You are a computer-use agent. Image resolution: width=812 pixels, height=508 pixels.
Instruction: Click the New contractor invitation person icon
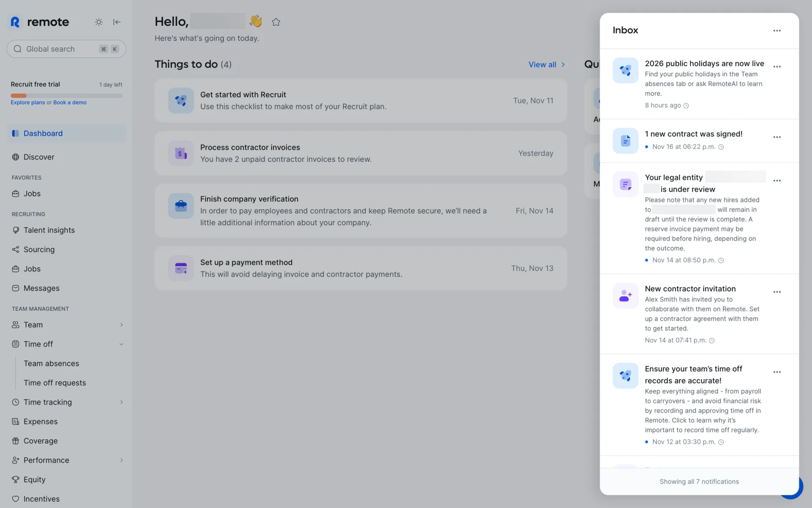coord(625,295)
